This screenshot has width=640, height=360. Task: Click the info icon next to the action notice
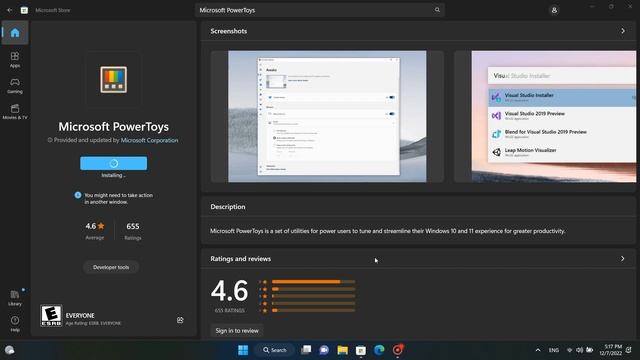(x=78, y=195)
